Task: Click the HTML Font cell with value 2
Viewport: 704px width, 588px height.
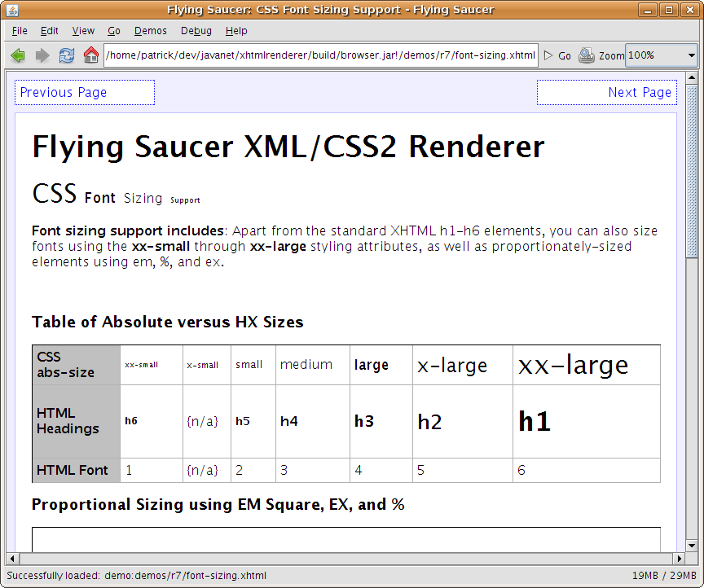Action: (x=253, y=471)
